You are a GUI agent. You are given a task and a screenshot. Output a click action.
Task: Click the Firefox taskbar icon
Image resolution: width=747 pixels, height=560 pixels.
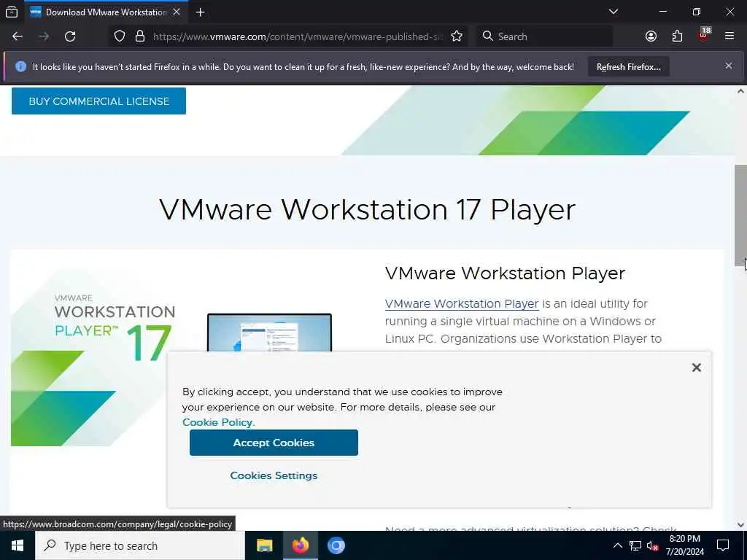[x=300, y=545]
